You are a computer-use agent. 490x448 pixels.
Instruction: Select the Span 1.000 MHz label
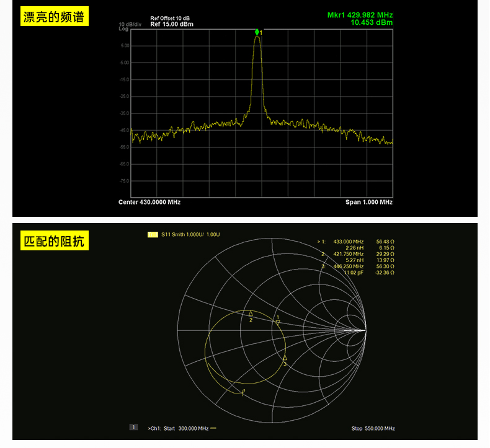[x=369, y=202]
